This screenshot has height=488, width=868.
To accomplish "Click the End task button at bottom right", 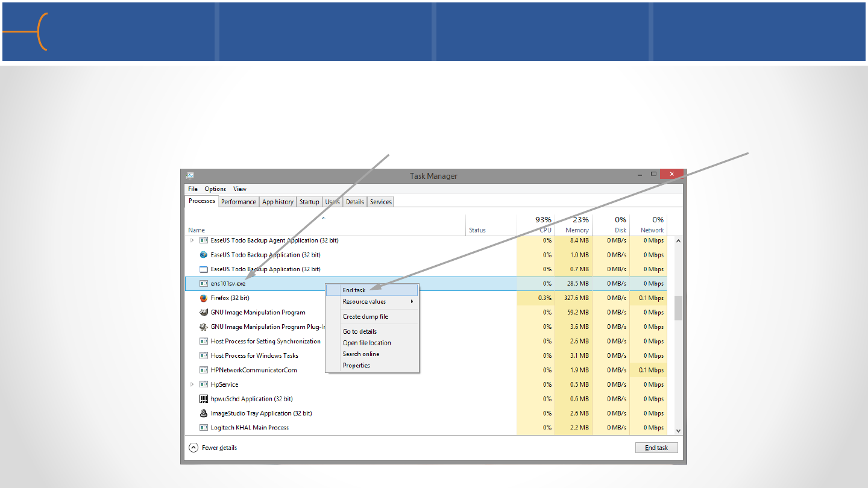I will [x=656, y=448].
